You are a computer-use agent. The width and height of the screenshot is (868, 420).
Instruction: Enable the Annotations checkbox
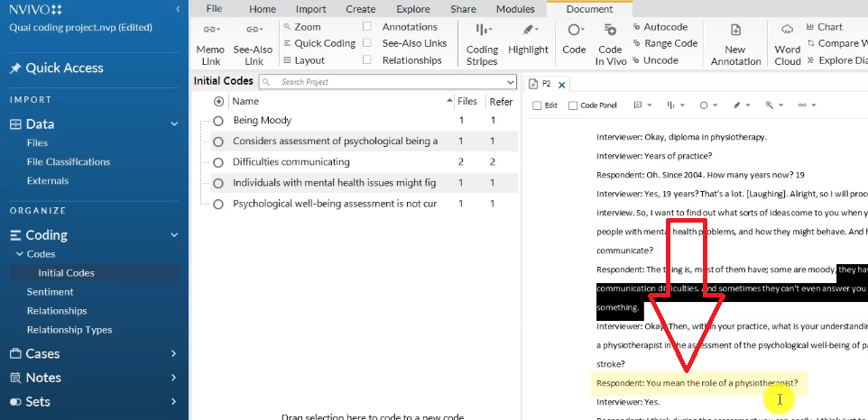click(x=367, y=27)
